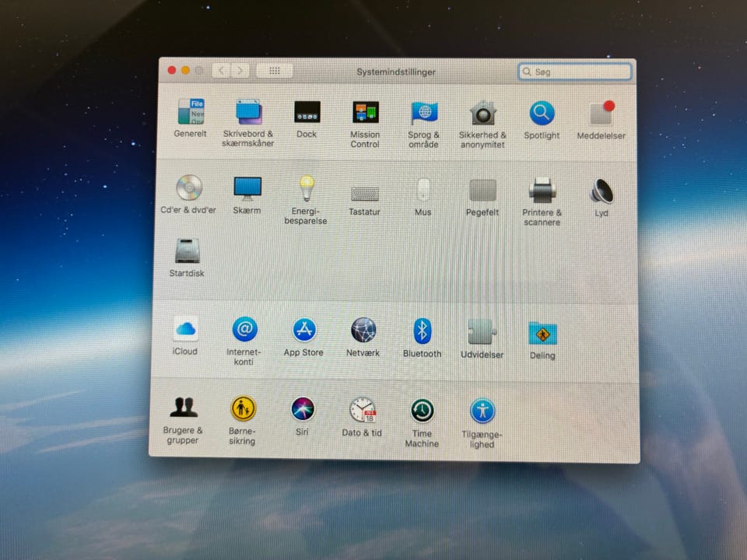Click the show all grid button
Image resolution: width=747 pixels, height=560 pixels.
tap(275, 71)
